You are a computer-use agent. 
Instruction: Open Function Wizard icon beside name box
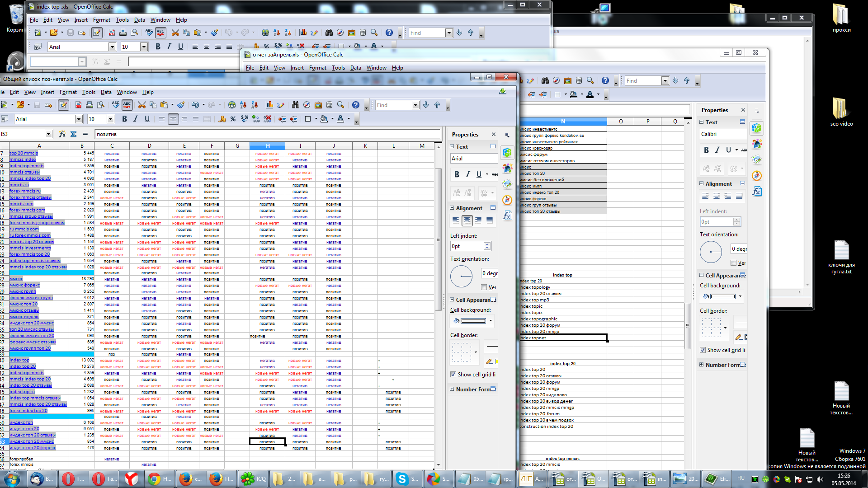62,134
